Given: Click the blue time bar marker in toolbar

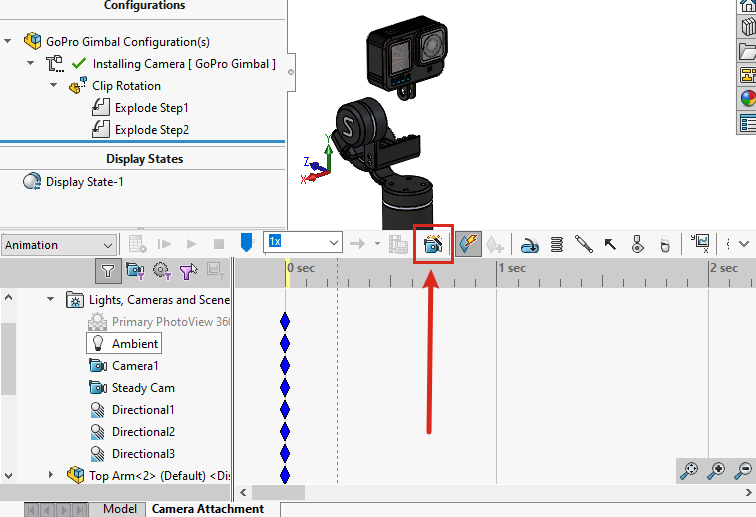Looking at the screenshot, I should pyautogui.click(x=246, y=243).
